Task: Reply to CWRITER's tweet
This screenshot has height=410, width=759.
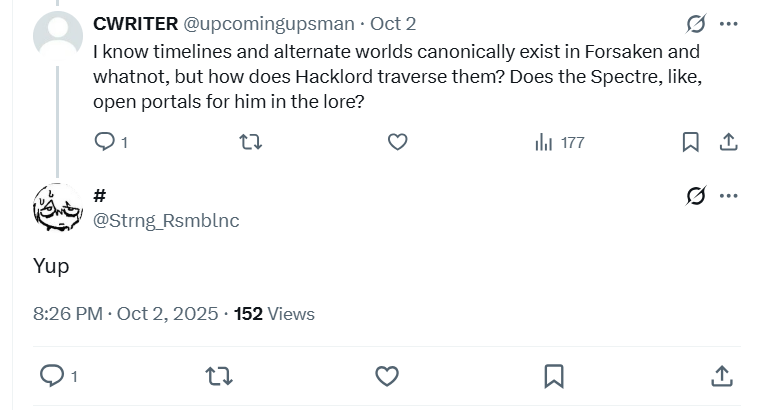Action: tap(105, 142)
